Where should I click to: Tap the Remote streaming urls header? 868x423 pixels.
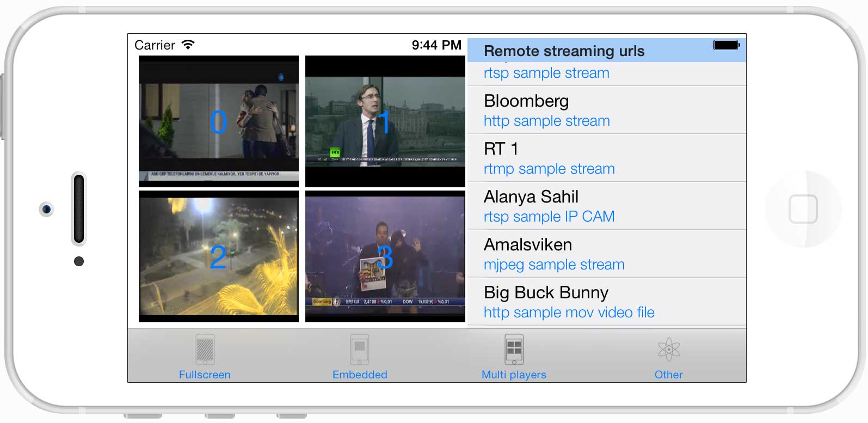tap(607, 51)
